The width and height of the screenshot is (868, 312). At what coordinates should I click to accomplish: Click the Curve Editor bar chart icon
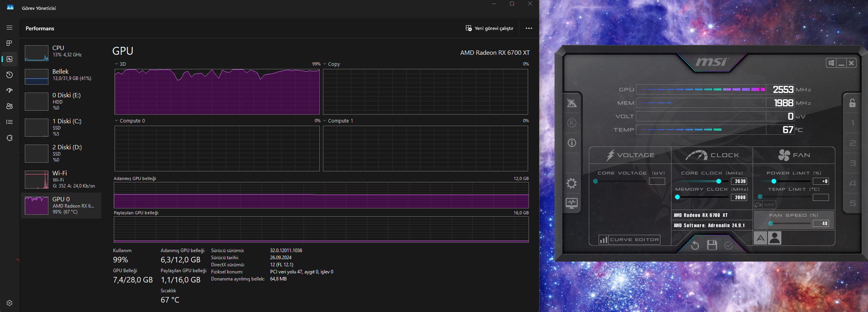[603, 240]
